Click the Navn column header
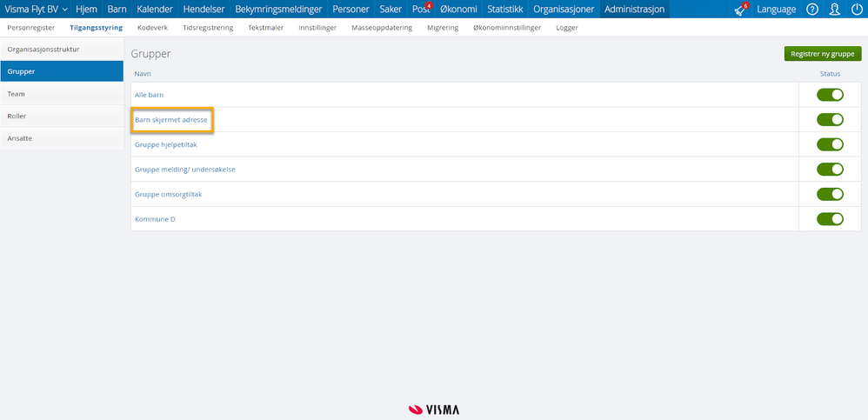The width and height of the screenshot is (868, 420). (x=143, y=74)
